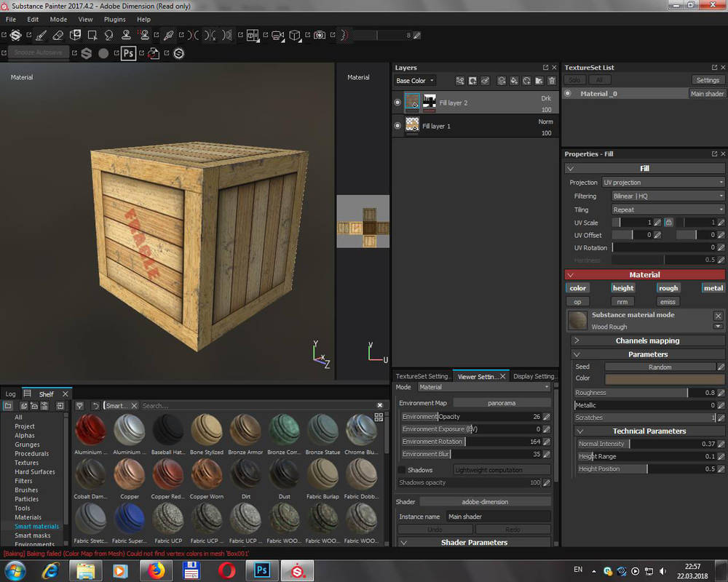Toggle visibility of Fill layer 2
This screenshot has width=728, height=582.
click(397, 103)
